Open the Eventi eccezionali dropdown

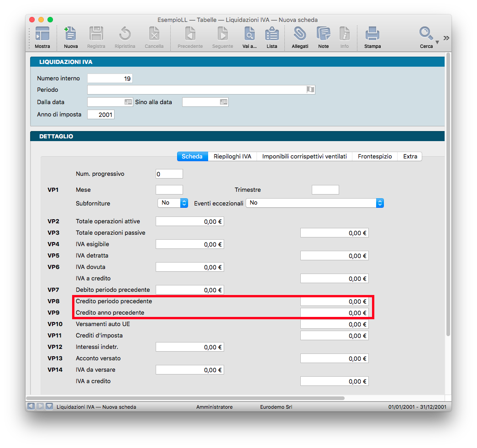click(x=379, y=203)
